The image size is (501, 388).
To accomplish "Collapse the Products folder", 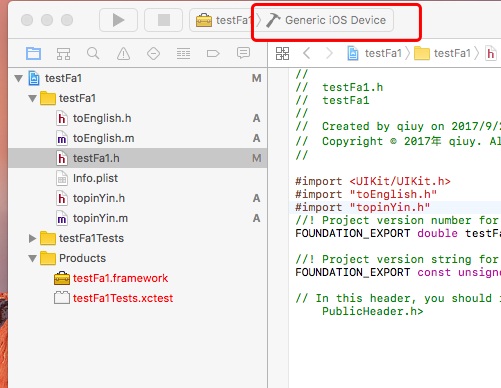I will point(32,258).
